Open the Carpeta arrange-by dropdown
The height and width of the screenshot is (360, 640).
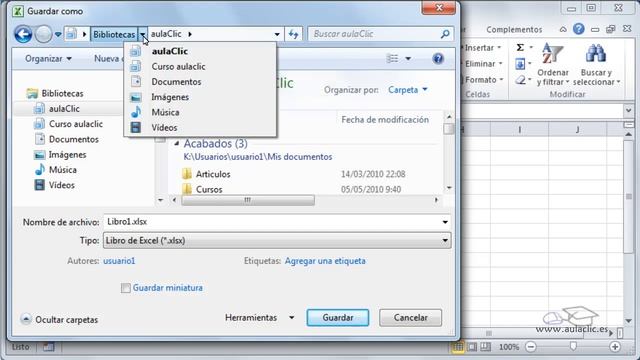[x=407, y=90]
